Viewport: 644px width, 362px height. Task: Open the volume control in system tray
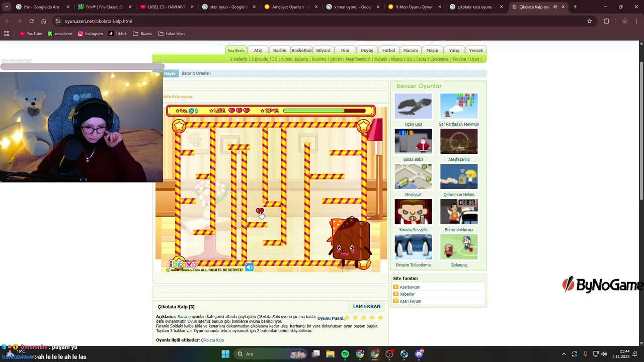[x=604, y=354]
